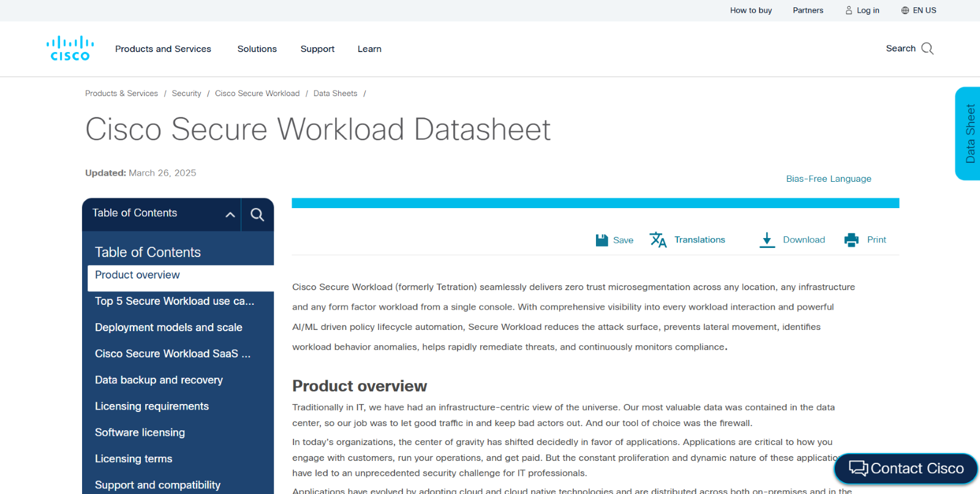Go to Data Sheets breadcrumb
Image resolution: width=980 pixels, height=494 pixels.
point(335,94)
